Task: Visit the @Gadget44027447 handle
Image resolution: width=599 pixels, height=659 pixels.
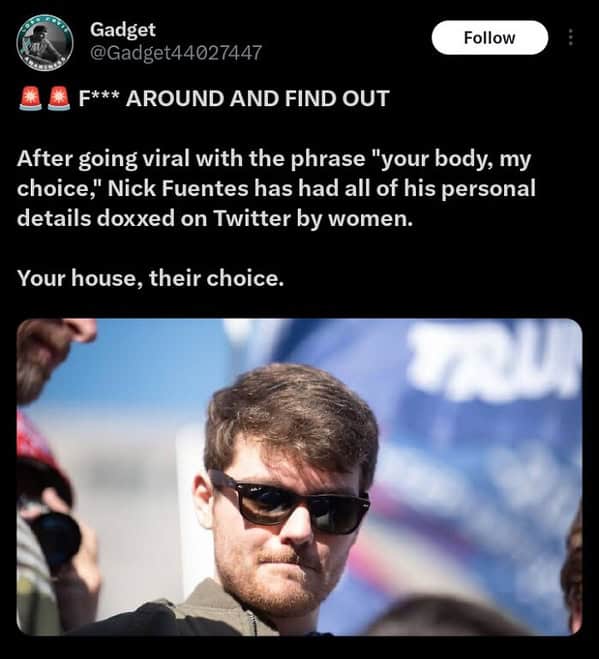Action: coord(176,53)
